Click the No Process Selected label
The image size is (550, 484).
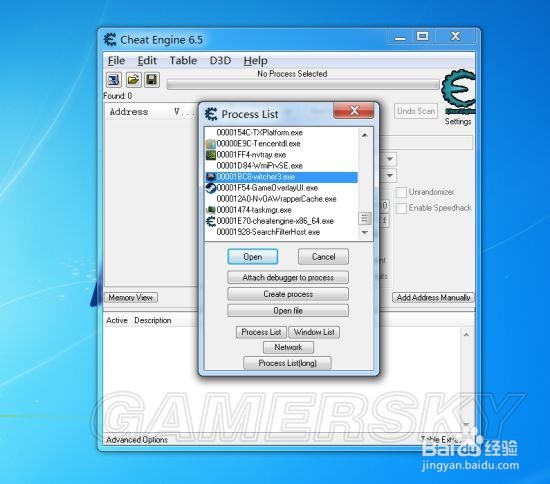(292, 74)
